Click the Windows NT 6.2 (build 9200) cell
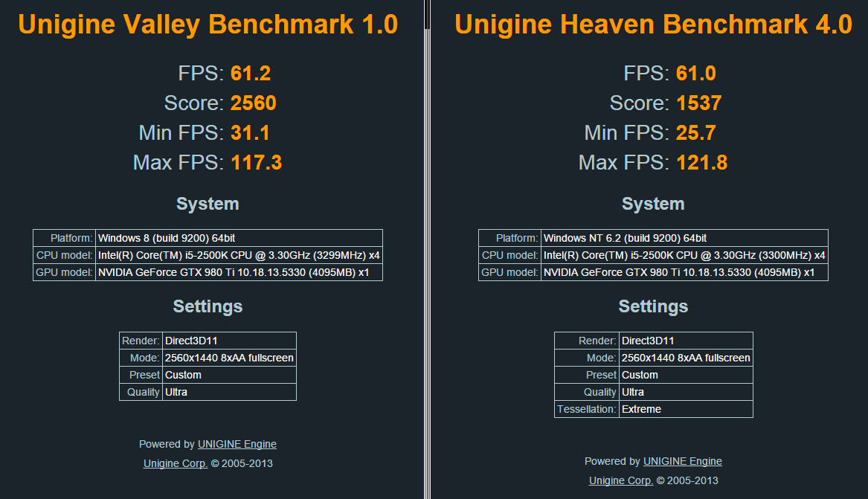 coord(685,239)
